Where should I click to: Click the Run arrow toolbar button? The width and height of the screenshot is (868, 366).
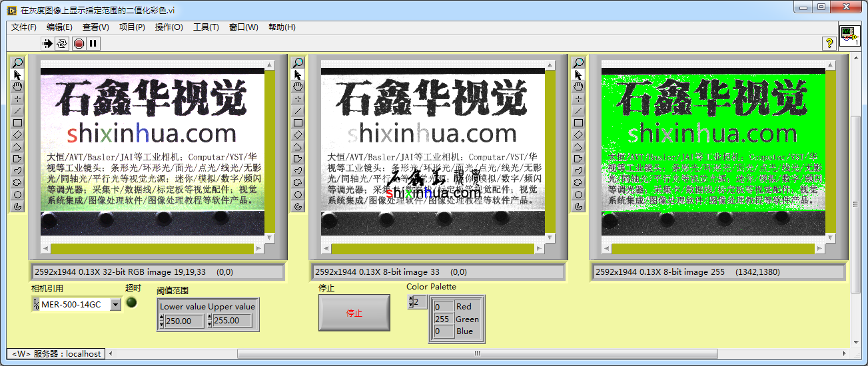(x=47, y=43)
